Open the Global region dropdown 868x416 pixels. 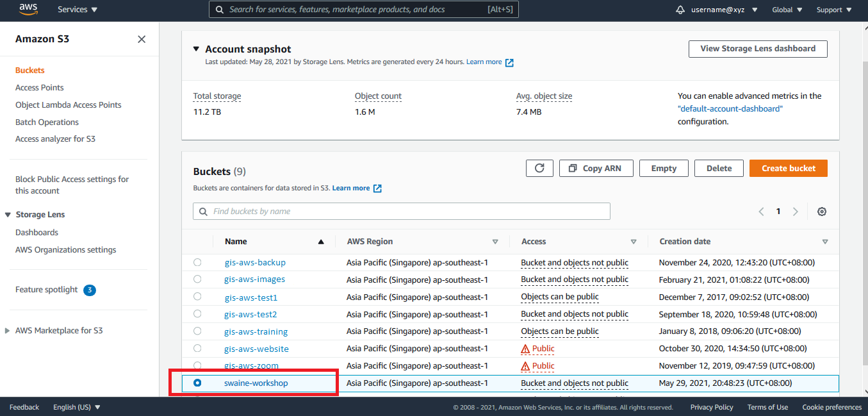(x=787, y=10)
